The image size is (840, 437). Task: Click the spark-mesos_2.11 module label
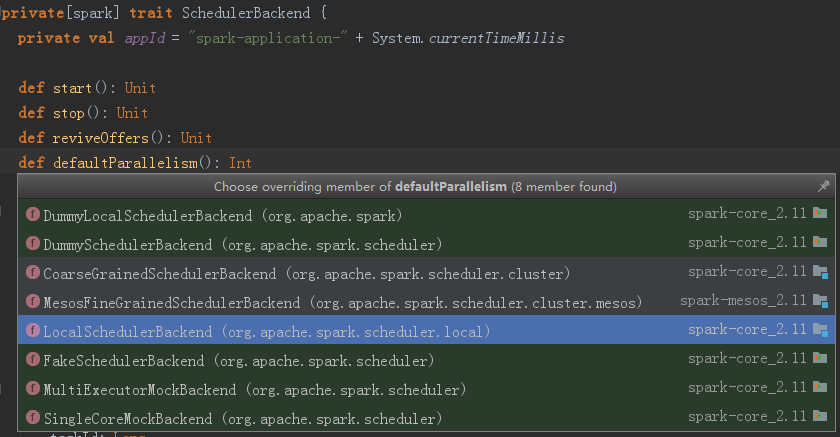tap(742, 302)
